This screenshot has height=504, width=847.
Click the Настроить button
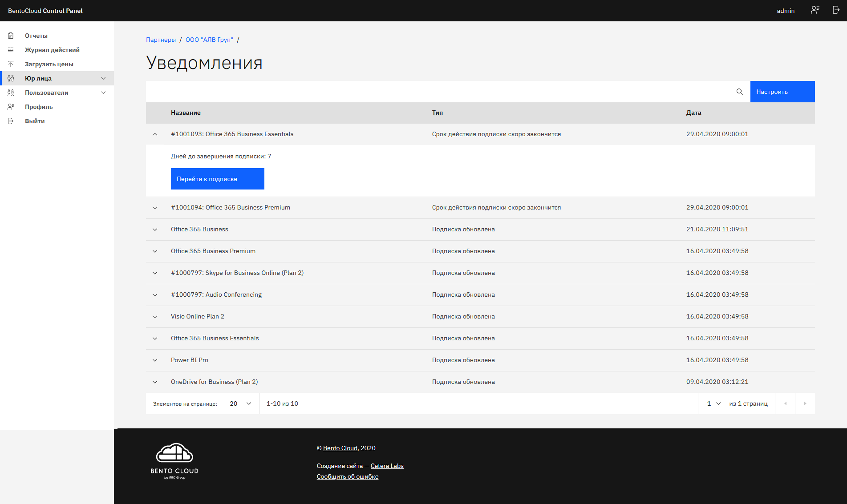click(x=782, y=92)
